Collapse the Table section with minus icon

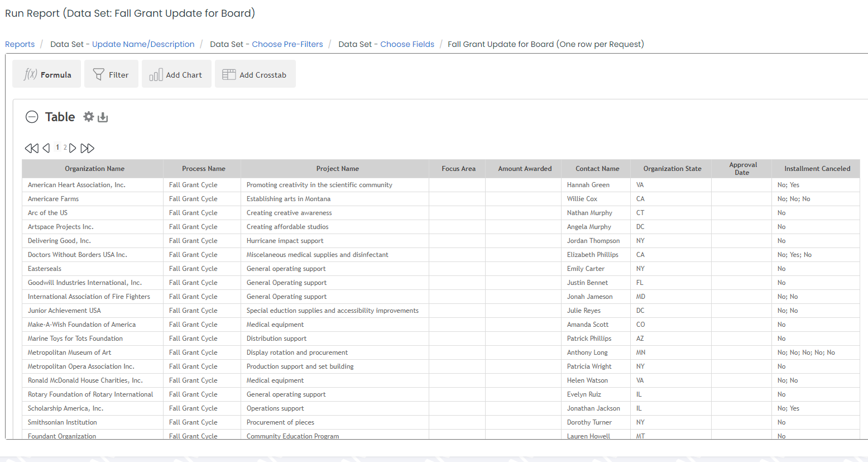32,117
